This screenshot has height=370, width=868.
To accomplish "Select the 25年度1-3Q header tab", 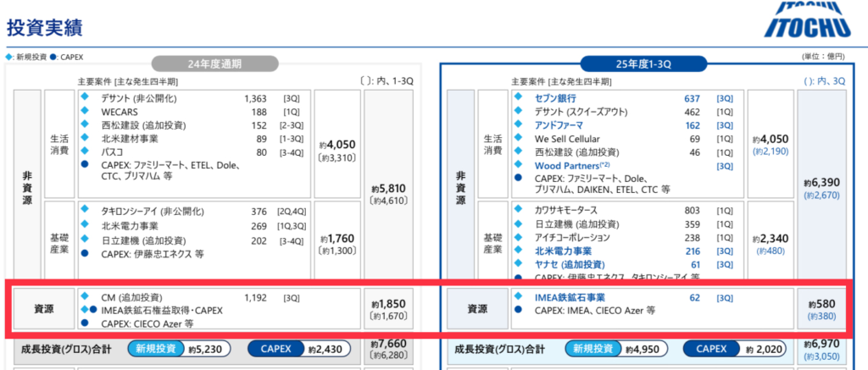I will (643, 64).
